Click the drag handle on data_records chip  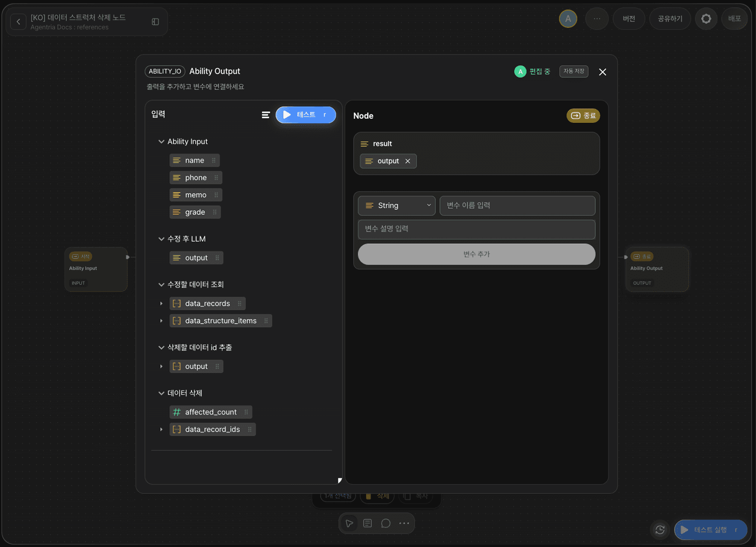[239, 303]
